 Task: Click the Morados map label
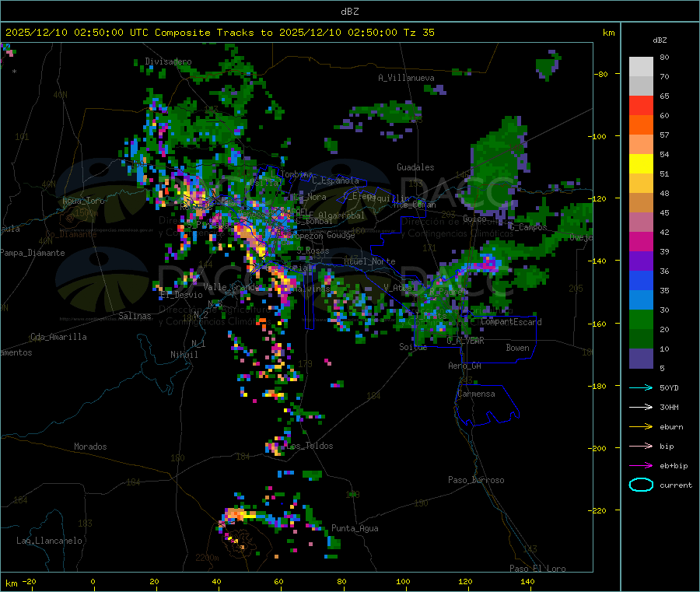90,447
